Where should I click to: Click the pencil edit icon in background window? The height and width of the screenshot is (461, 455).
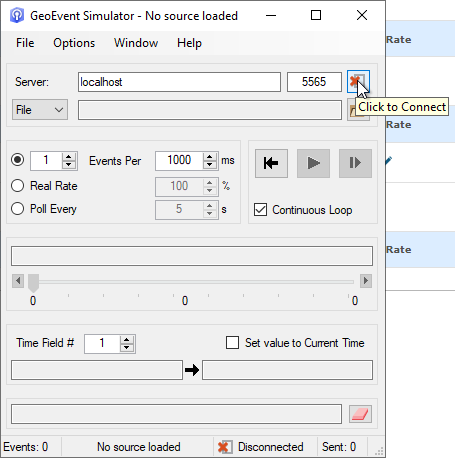click(389, 161)
